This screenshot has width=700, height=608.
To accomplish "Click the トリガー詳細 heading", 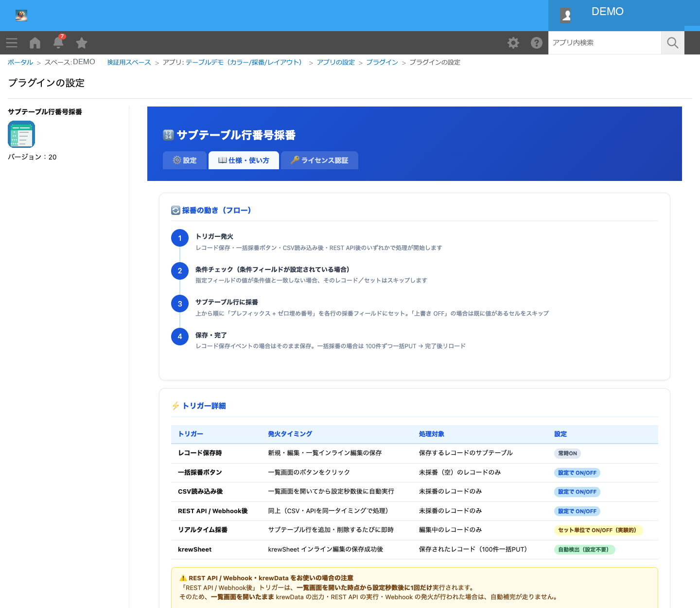I will tap(198, 406).
